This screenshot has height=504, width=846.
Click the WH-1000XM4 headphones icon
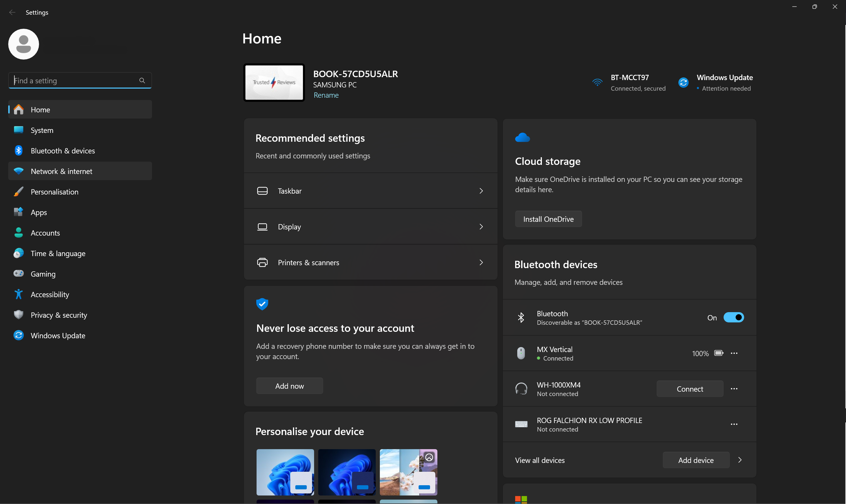(521, 389)
